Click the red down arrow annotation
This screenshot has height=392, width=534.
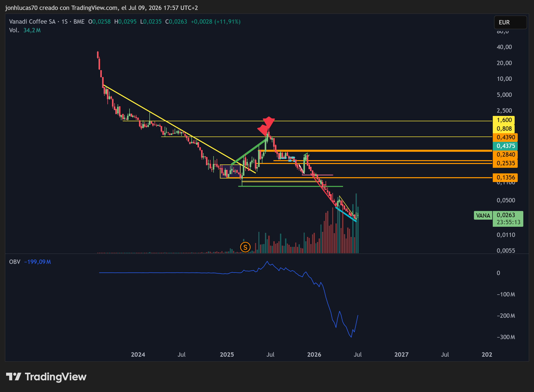coord(266,126)
